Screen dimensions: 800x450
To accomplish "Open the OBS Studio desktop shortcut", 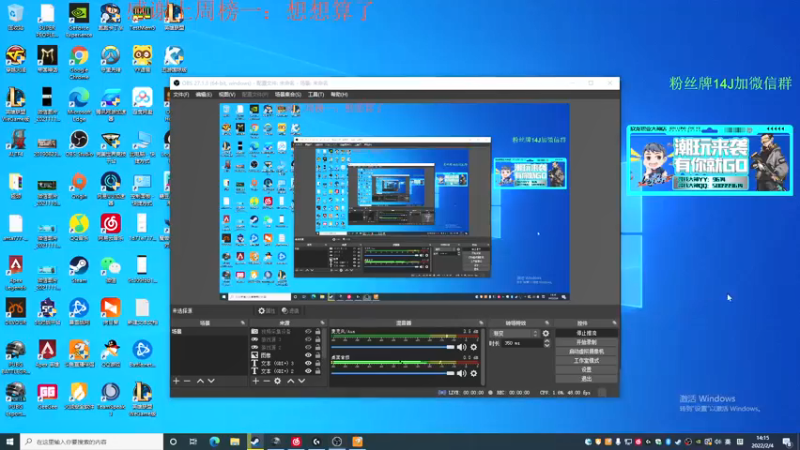I will coord(79,143).
